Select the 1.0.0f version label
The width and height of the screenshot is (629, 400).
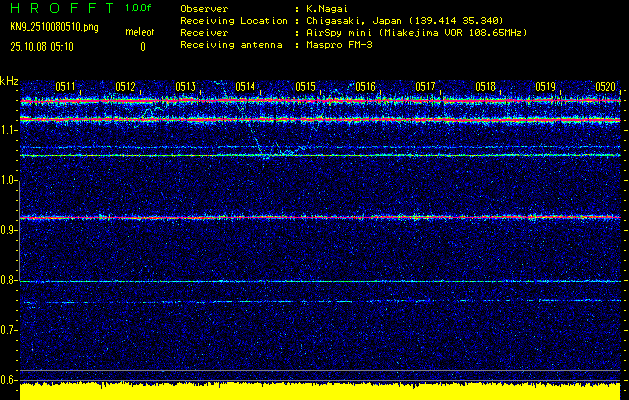(x=139, y=7)
